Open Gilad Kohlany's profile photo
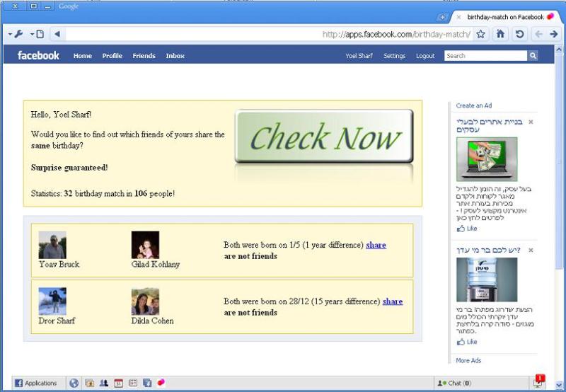Image resolution: width=566 pixels, height=392 pixels. pyautogui.click(x=145, y=245)
